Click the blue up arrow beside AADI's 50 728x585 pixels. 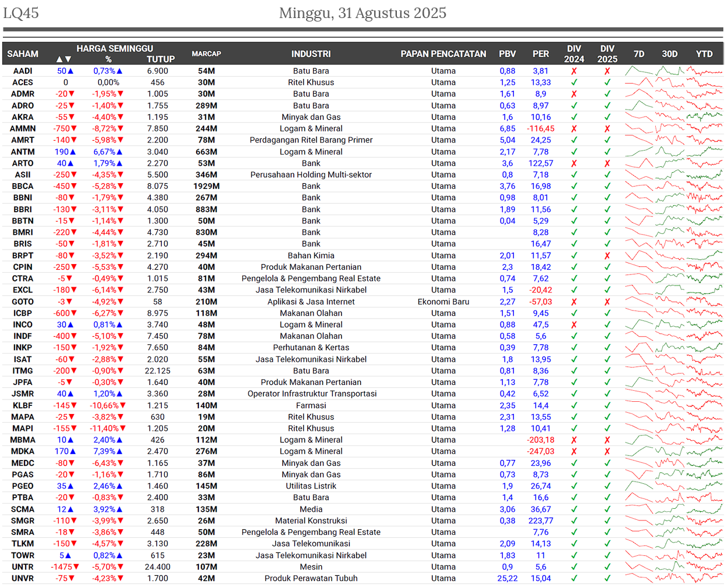pos(71,71)
